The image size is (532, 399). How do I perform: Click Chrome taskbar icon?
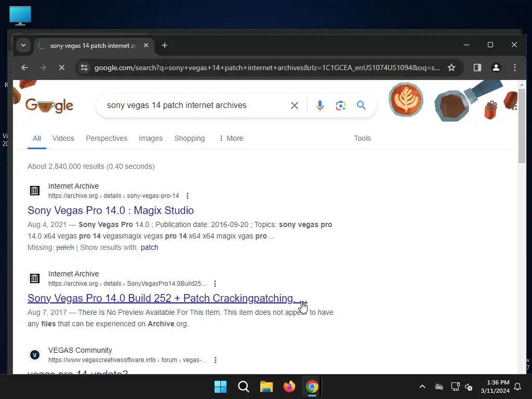coord(312,387)
